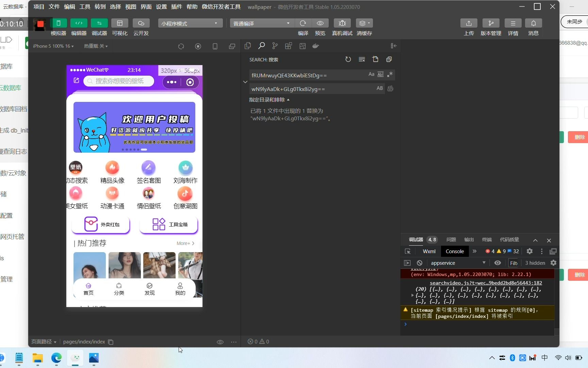
Task: Expand the (20) array log entry
Action: (x=412, y=295)
